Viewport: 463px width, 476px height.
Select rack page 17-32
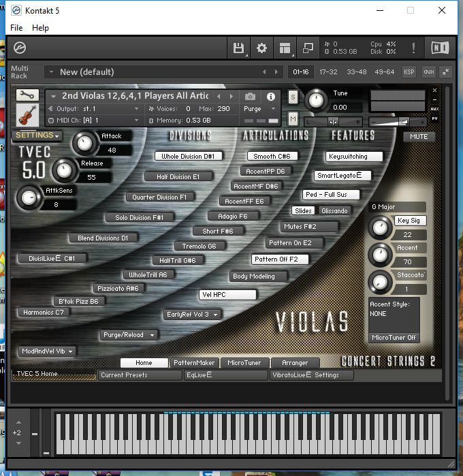coord(328,72)
